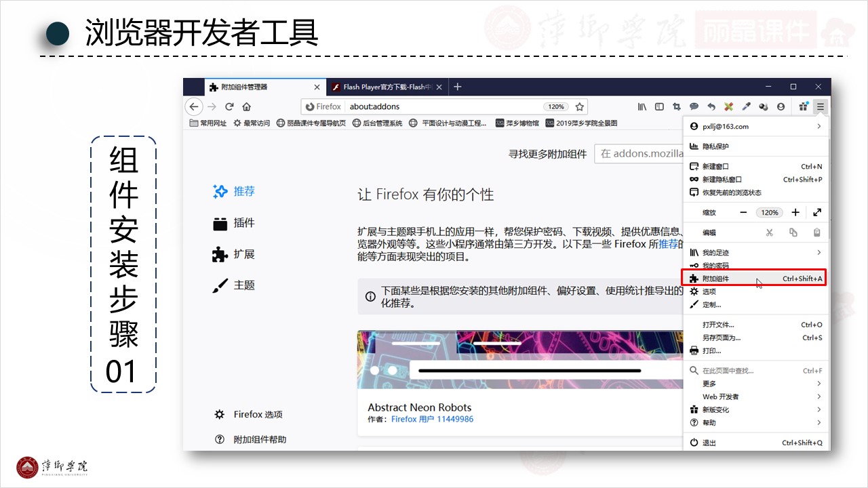This screenshot has width=868, height=488.
Task: Expand the Web 开发者 submenu
Action: coord(755,396)
